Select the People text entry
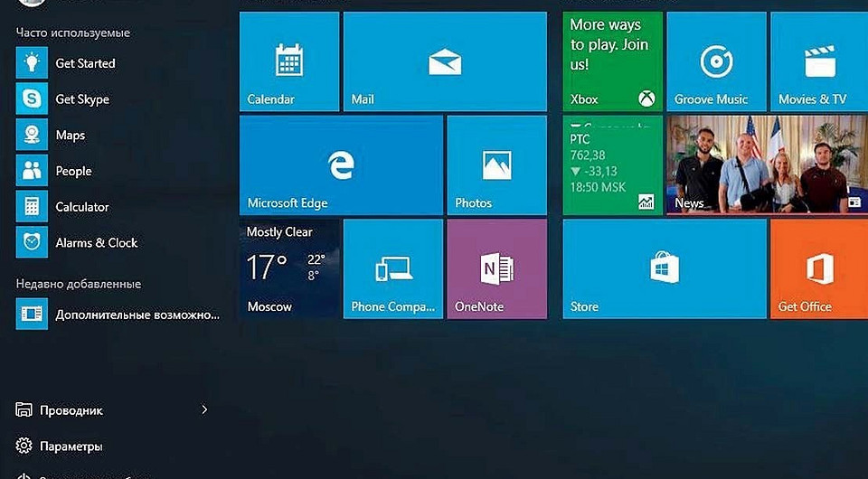 pyautogui.click(x=73, y=172)
